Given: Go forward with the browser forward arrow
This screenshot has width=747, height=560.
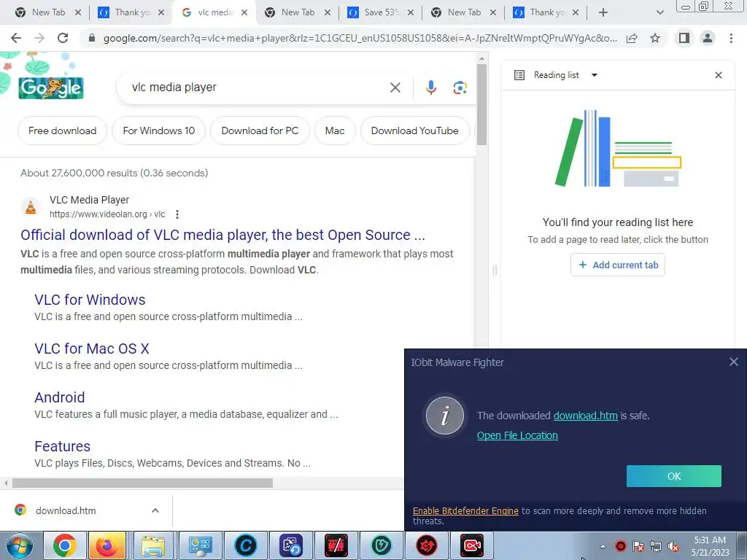Looking at the screenshot, I should [39, 38].
